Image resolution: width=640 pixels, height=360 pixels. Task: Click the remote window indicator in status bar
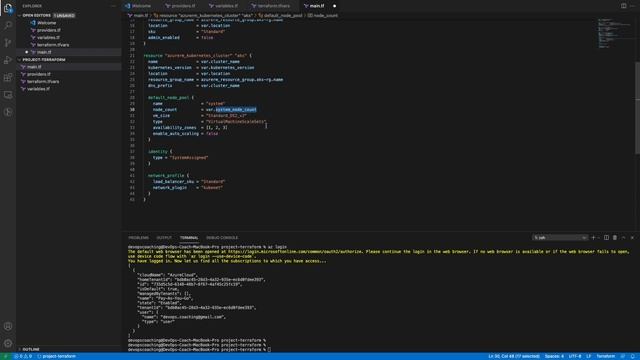5,356
